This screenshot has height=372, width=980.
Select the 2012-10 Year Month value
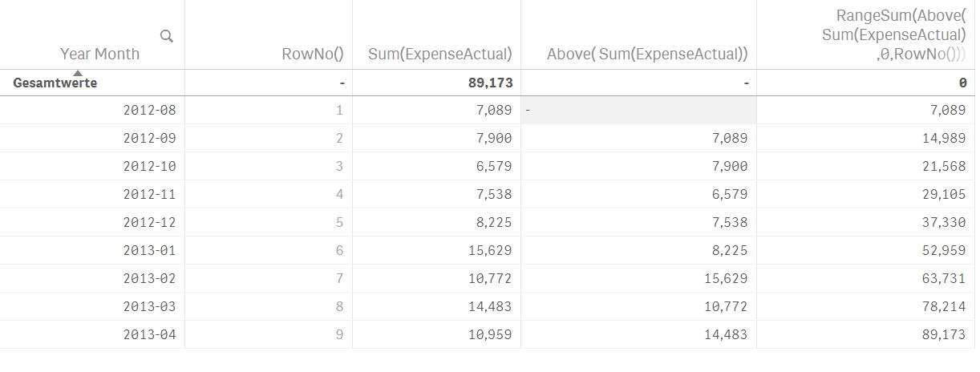pos(149,166)
